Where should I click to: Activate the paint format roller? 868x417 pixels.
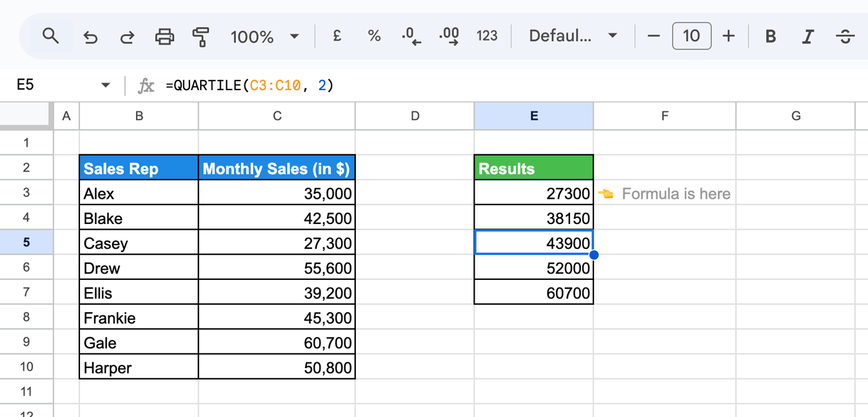[201, 37]
